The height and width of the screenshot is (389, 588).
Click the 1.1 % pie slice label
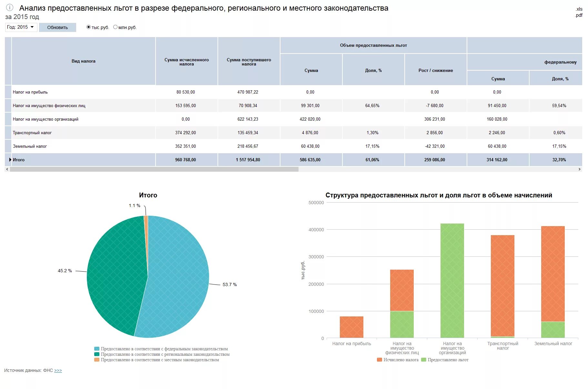click(x=135, y=205)
